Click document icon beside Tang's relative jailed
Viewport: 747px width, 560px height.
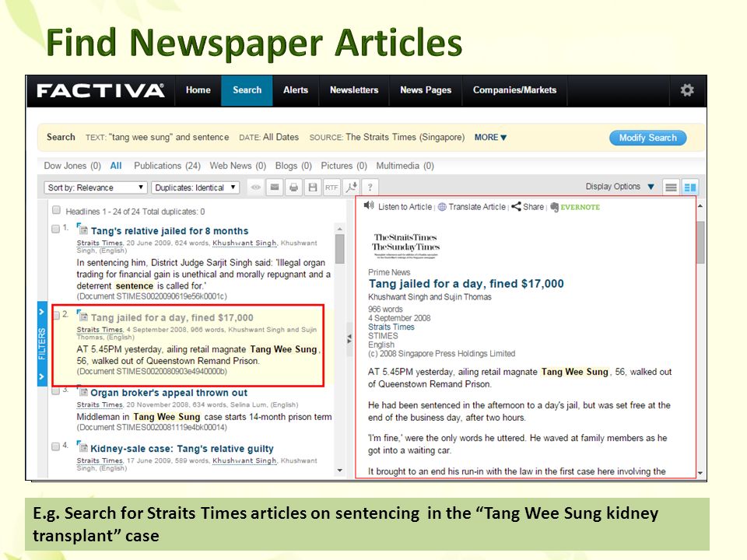point(83,230)
